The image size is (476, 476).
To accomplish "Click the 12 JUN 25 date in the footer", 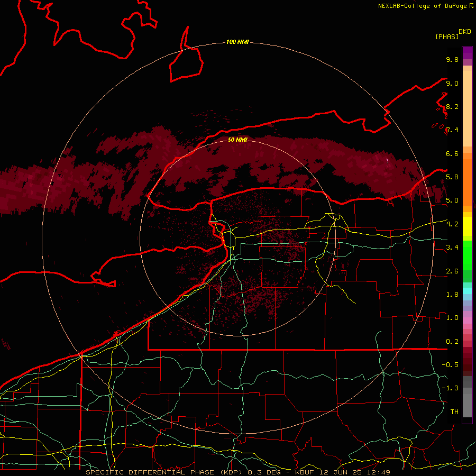I will (342, 472).
